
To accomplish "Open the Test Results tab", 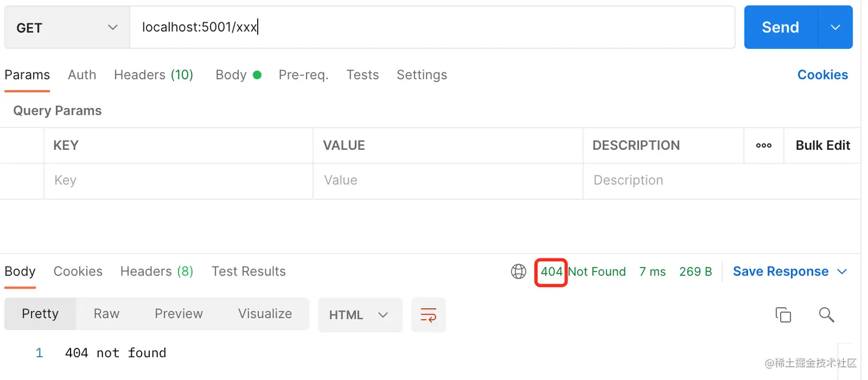I will coord(249,272).
